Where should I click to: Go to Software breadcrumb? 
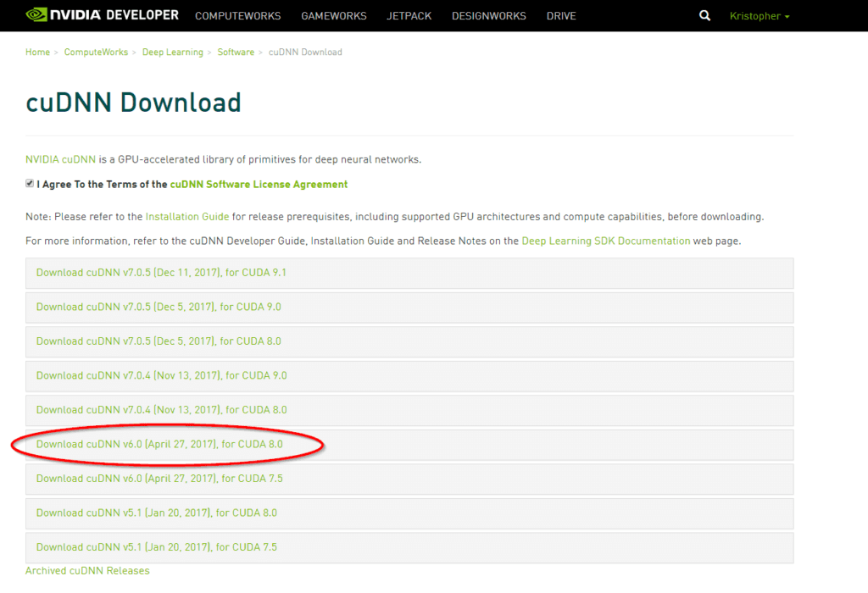click(236, 52)
